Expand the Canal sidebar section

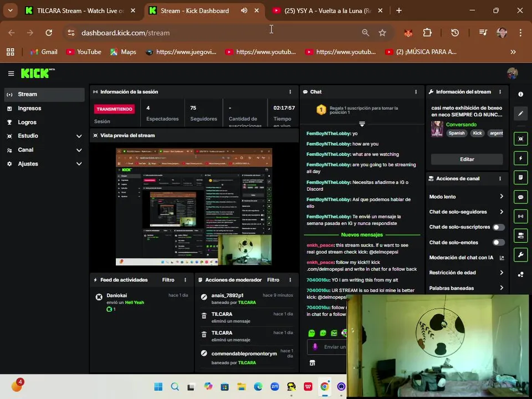pyautogui.click(x=44, y=150)
